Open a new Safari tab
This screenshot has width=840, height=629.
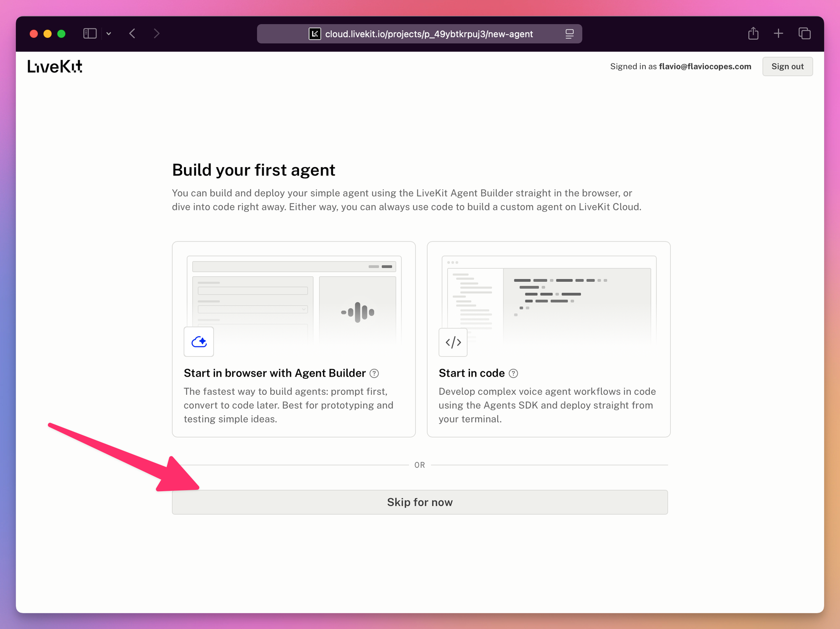[778, 34]
